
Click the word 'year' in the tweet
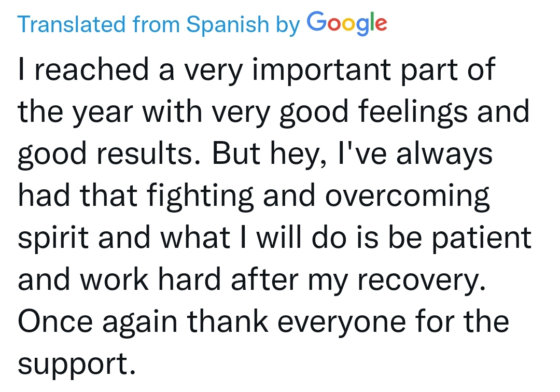coord(103,113)
